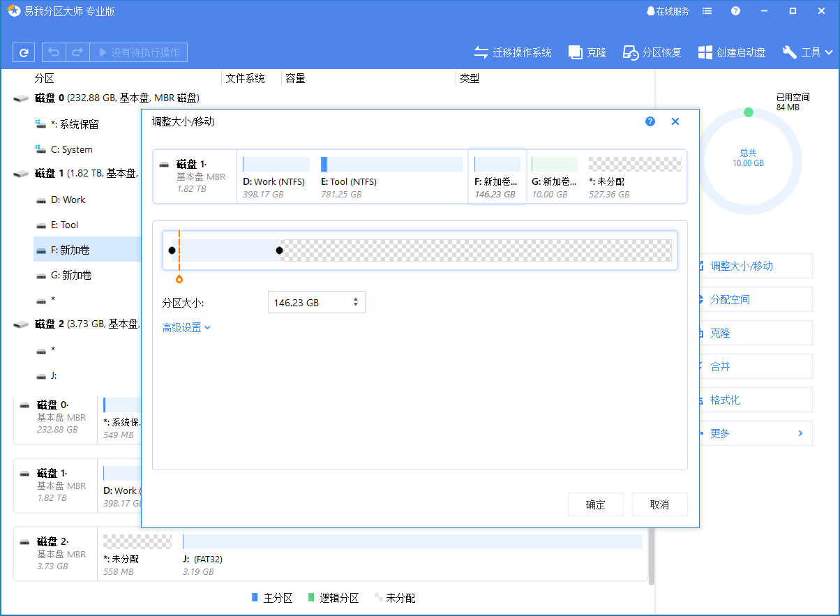Screen dimensions: 840x616
Task: Click Create Bootable Disk (创建启动盘)
Action: coord(732,52)
